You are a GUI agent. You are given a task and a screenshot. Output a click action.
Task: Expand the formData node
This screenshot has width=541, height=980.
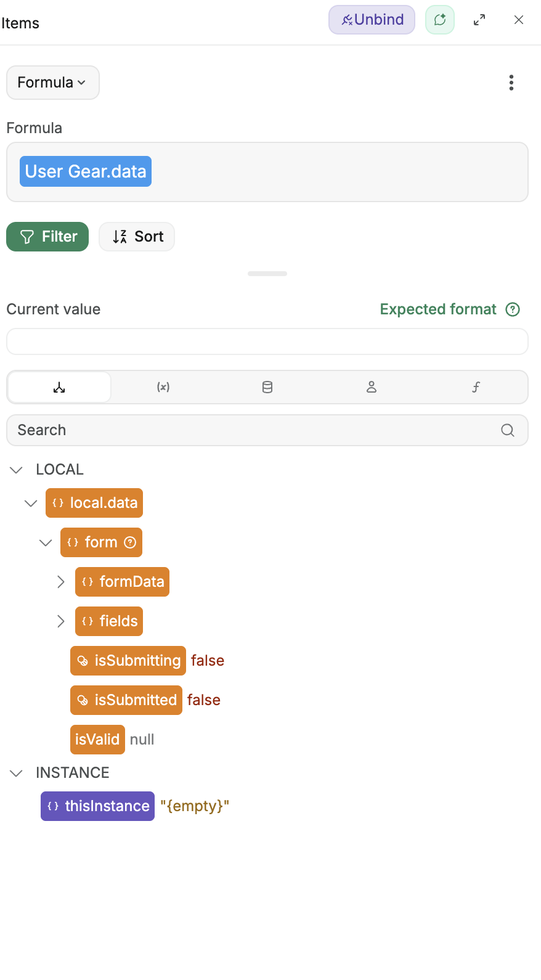click(x=60, y=582)
